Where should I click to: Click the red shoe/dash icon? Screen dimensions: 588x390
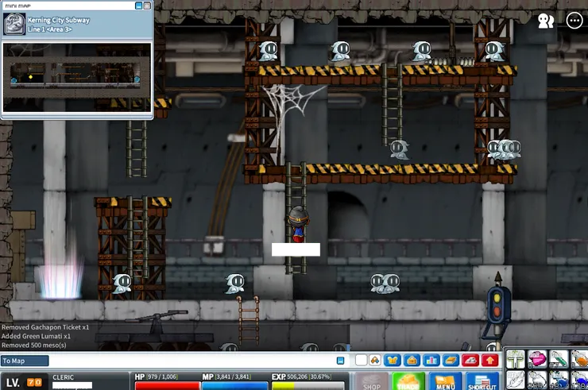pyautogui.click(x=470, y=361)
